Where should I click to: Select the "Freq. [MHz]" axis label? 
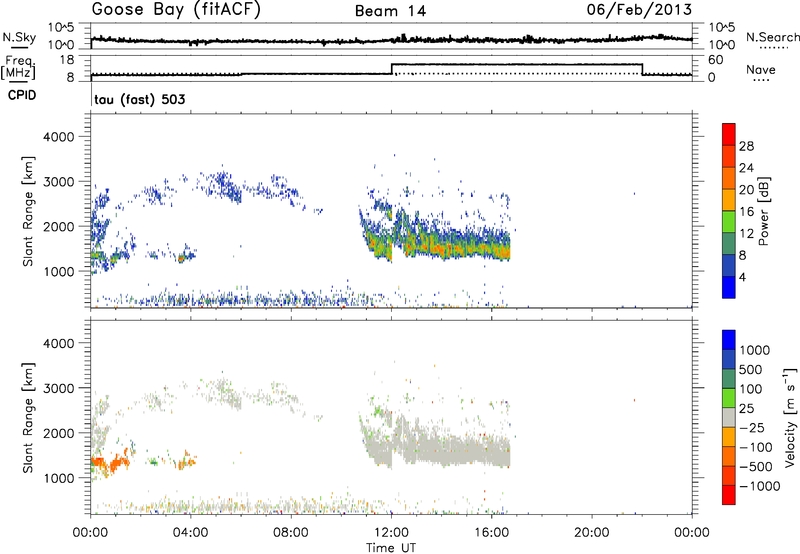click(x=18, y=67)
